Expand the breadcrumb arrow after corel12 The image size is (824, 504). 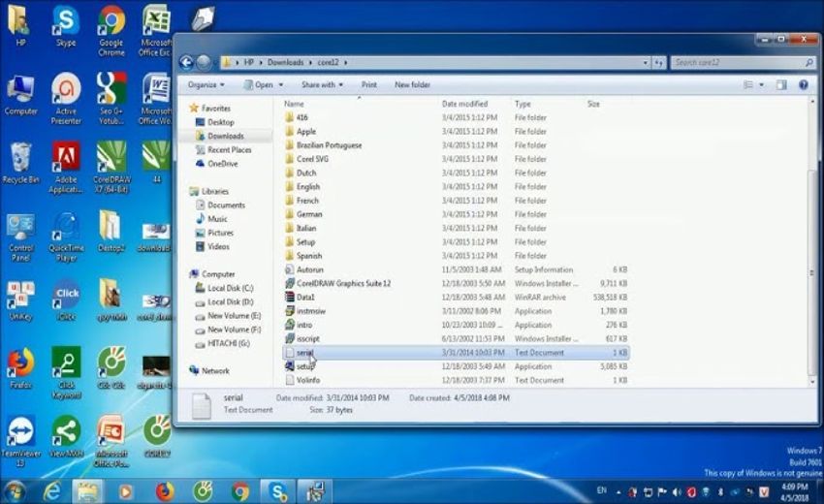(x=346, y=63)
